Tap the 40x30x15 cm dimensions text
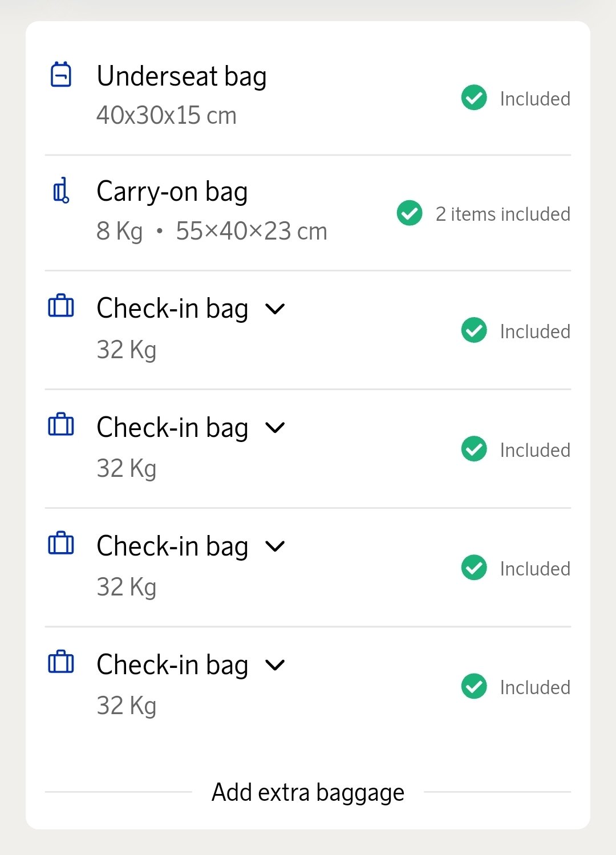 (166, 116)
